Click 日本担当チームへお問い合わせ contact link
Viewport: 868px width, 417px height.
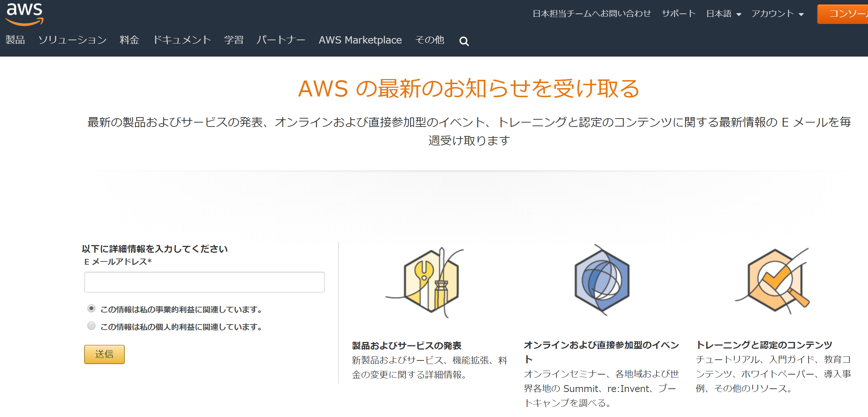592,14
